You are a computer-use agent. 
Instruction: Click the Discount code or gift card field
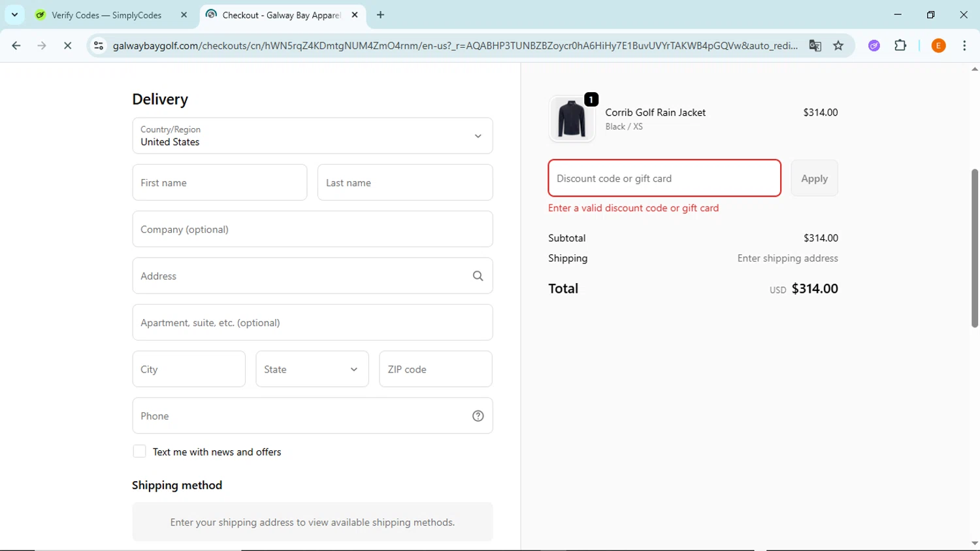click(664, 178)
